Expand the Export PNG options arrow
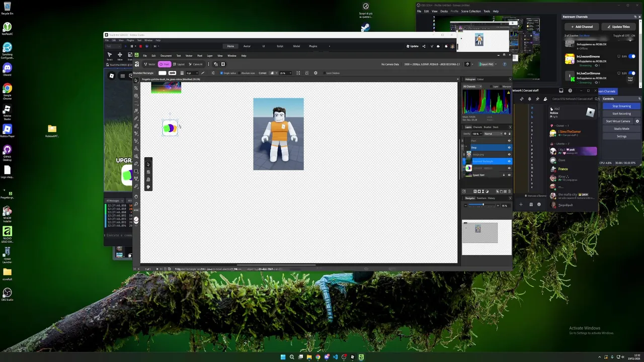The width and height of the screenshot is (644, 362). pyautogui.click(x=497, y=64)
